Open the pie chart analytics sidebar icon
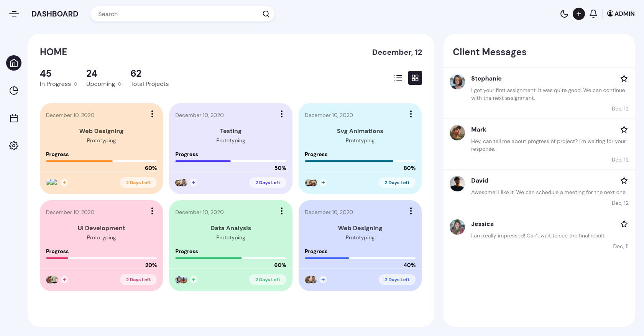Image resolution: width=644 pixels, height=336 pixels. tap(14, 91)
